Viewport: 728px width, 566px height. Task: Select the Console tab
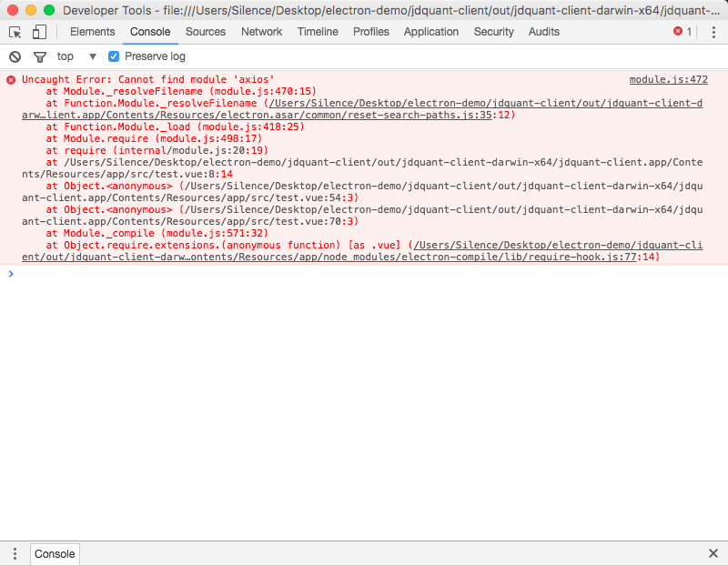coord(150,32)
